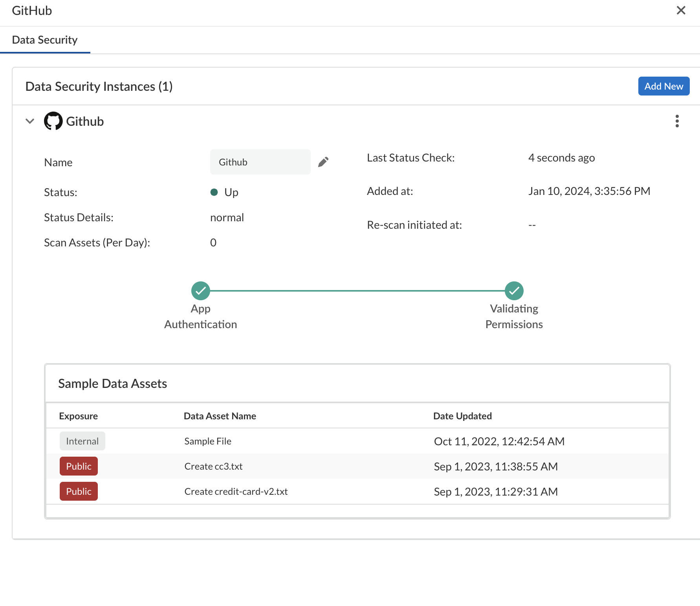Open the three-dot options menu for Github
The height and width of the screenshot is (606, 700).
coord(677,121)
